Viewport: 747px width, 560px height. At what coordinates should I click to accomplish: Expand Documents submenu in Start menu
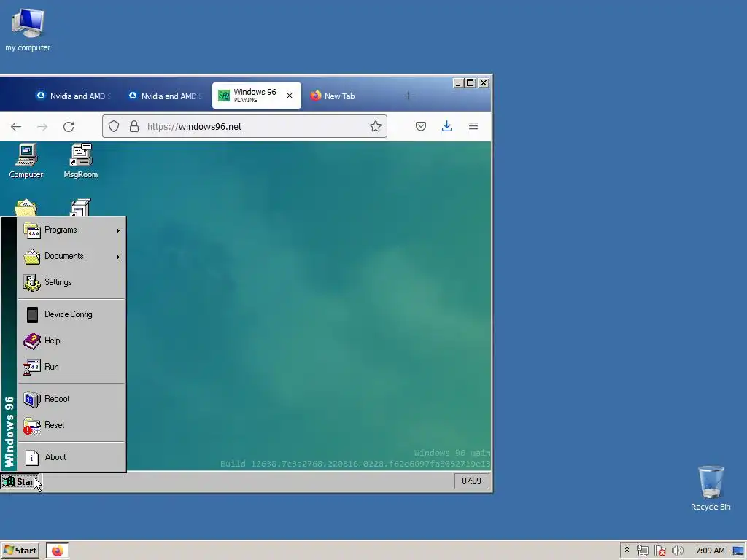point(72,256)
